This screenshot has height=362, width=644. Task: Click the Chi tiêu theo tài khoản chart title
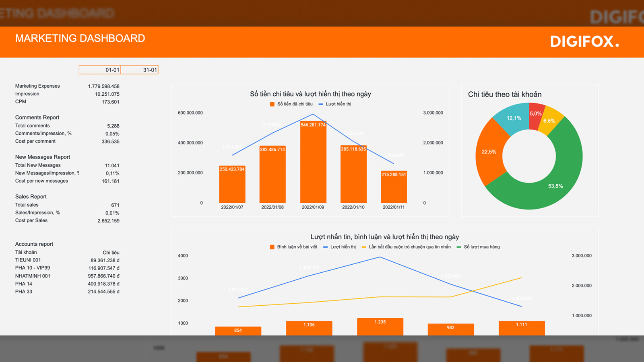504,95
